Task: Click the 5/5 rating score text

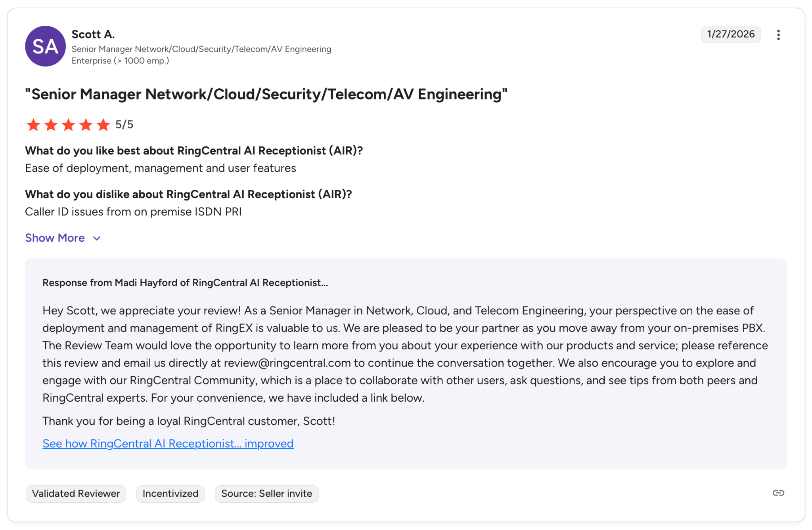Action: [x=124, y=125]
